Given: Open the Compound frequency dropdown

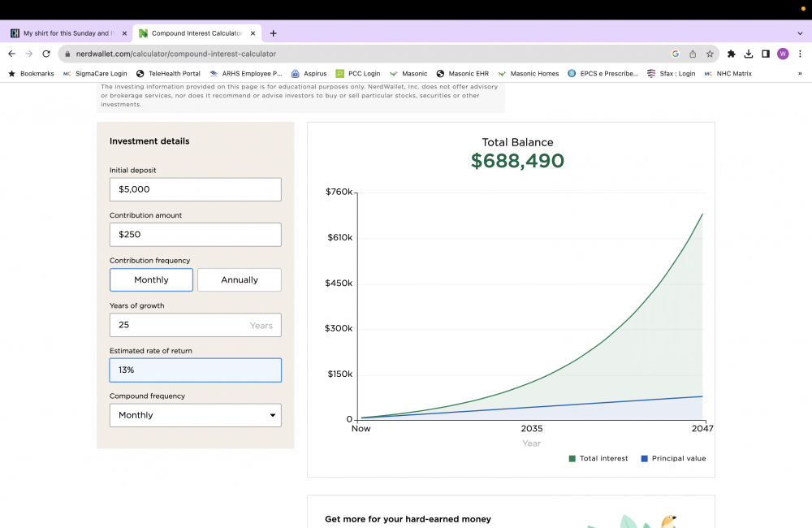Looking at the screenshot, I should click(x=195, y=415).
